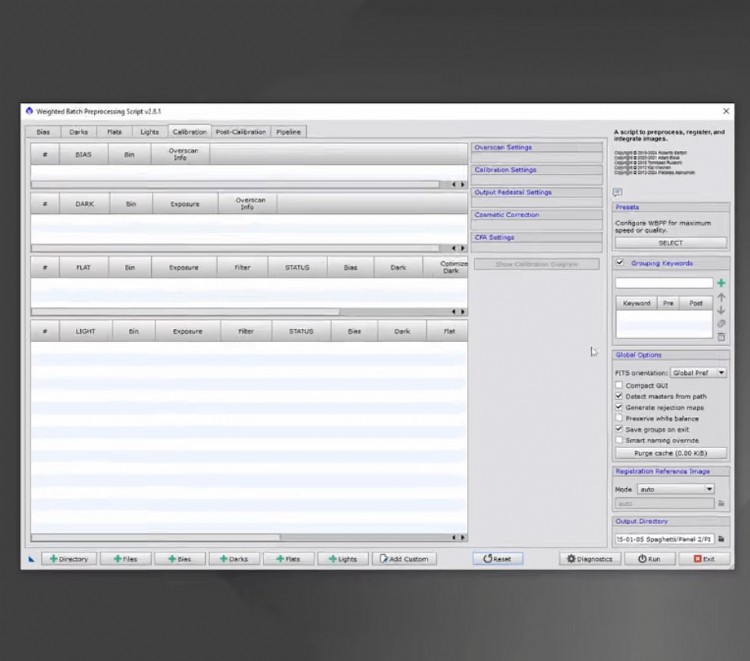Image resolution: width=750 pixels, height=661 pixels.
Task: Click the Add Custom button
Action: (404, 559)
